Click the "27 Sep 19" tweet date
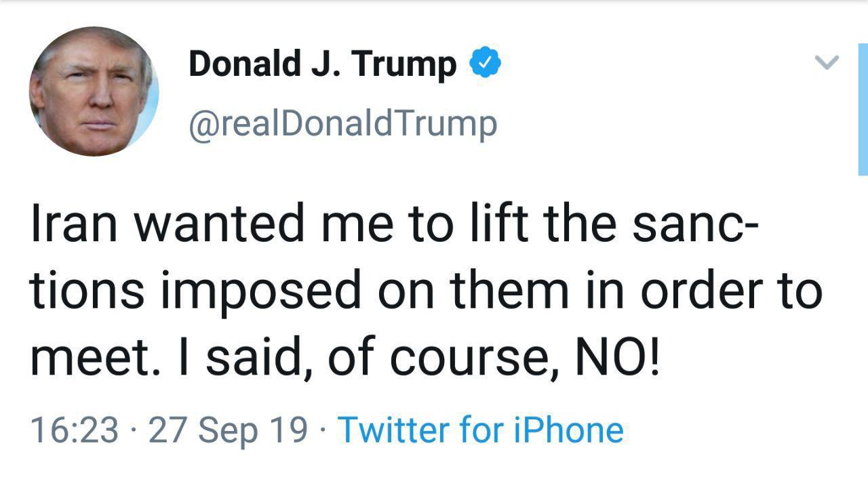The width and height of the screenshot is (868, 479). click(228, 430)
